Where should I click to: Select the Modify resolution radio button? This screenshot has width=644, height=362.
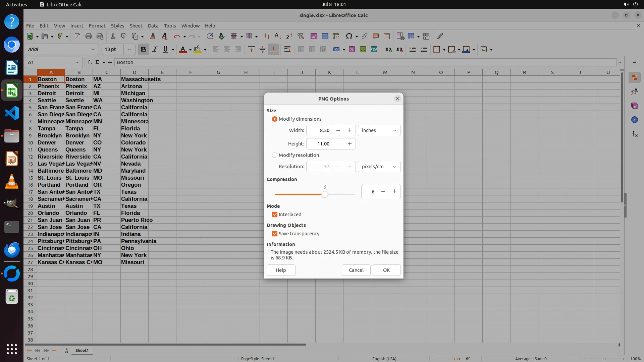(x=275, y=155)
